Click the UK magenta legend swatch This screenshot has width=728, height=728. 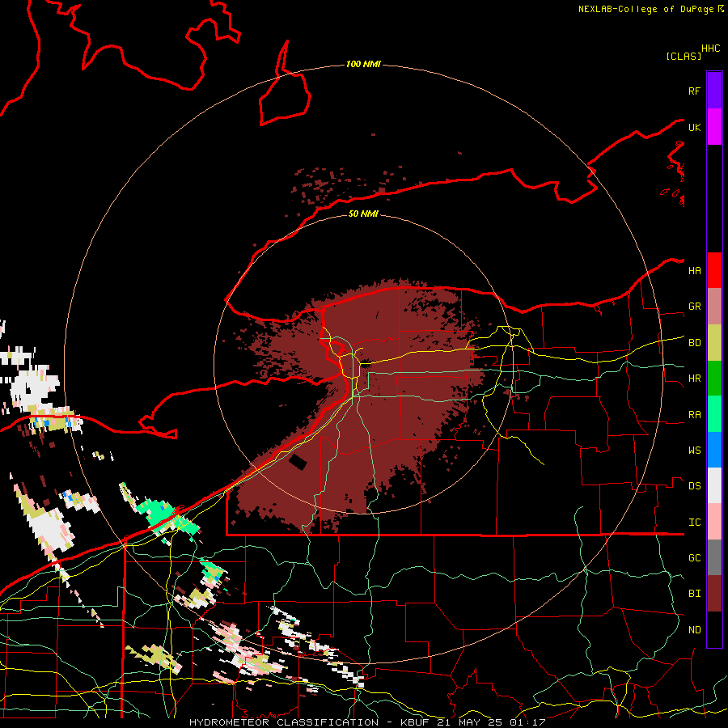tap(714, 127)
